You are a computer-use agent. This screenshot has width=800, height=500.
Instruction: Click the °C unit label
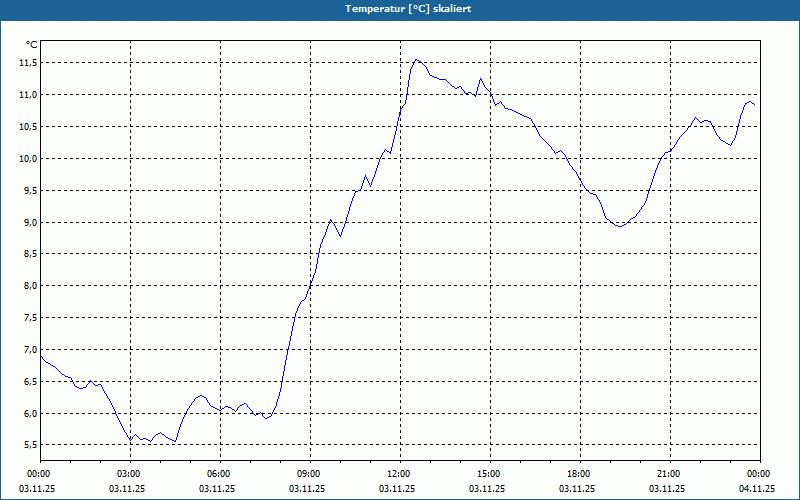pyautogui.click(x=32, y=45)
